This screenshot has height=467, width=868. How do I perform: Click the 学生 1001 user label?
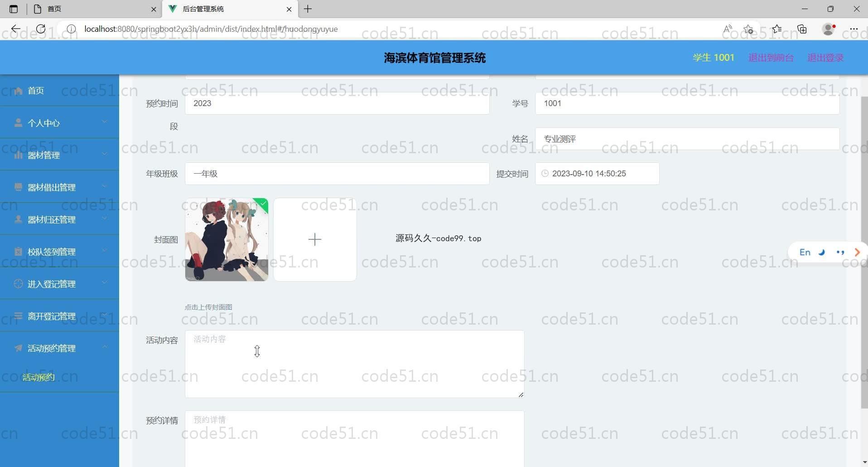[x=714, y=58]
